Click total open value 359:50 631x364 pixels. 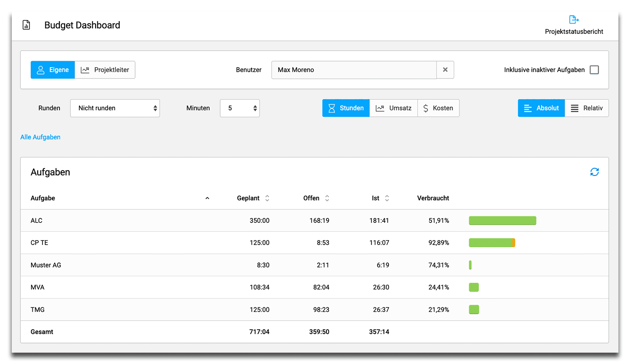[x=319, y=332]
